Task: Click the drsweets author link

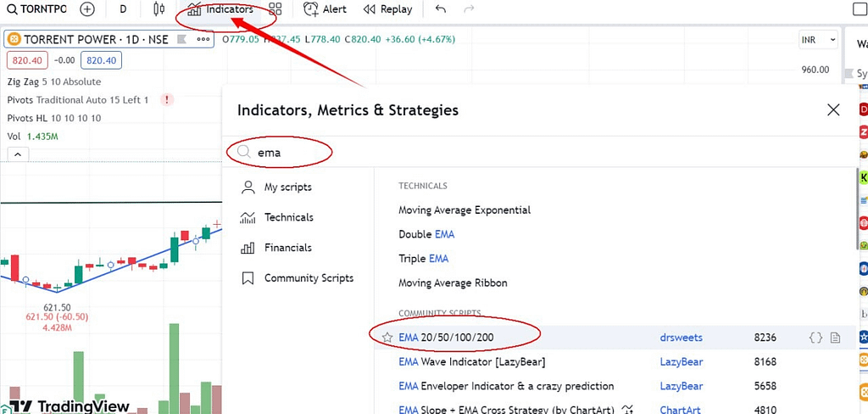Action: pyautogui.click(x=681, y=338)
